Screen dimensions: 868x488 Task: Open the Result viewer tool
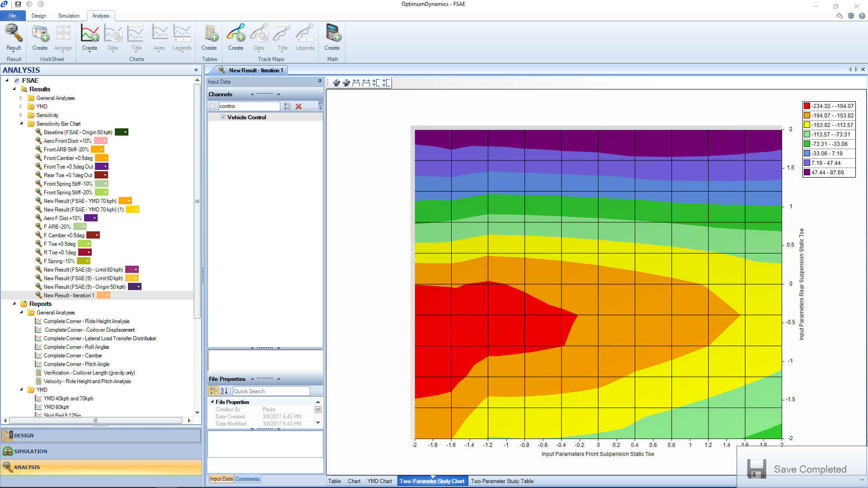(x=14, y=38)
